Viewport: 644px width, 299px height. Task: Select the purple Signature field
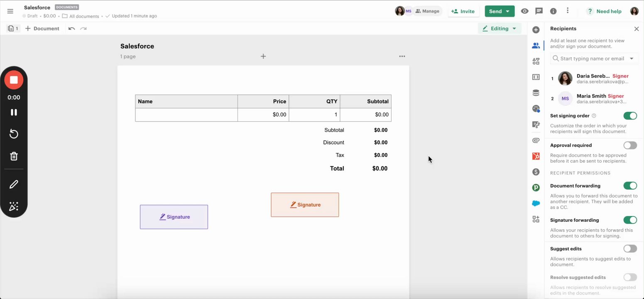click(174, 217)
